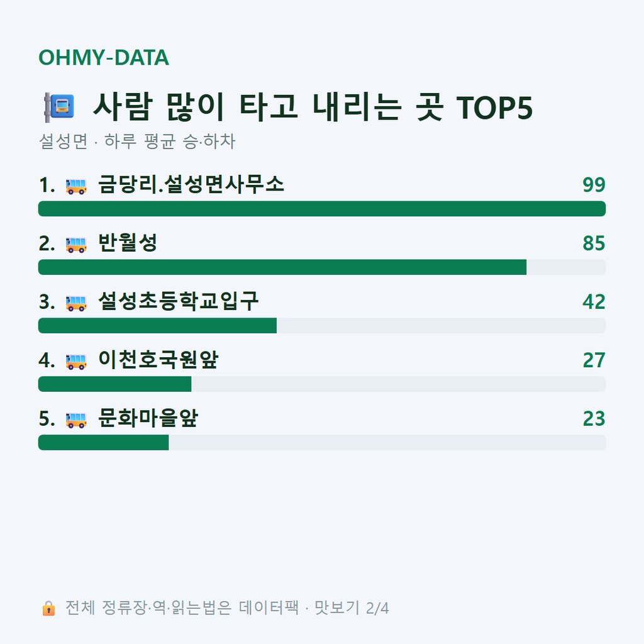Select the 문화마을앞 stop name
The height and width of the screenshot is (644, 644).
[148, 418]
